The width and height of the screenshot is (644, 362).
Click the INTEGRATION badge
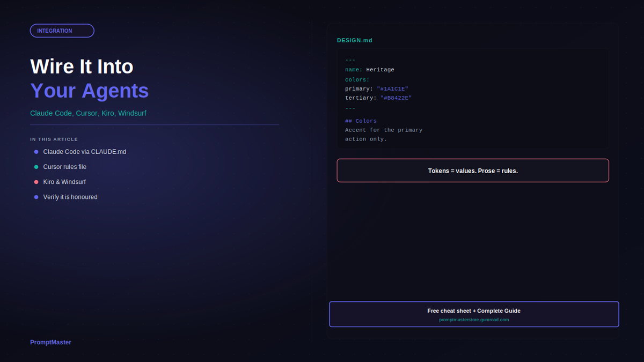62,31
